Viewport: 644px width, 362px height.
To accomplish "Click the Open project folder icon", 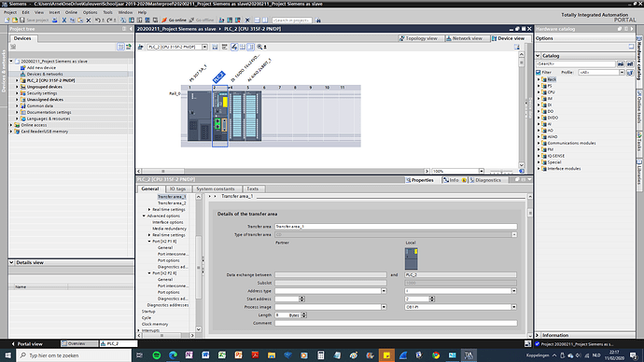I will point(15,21).
